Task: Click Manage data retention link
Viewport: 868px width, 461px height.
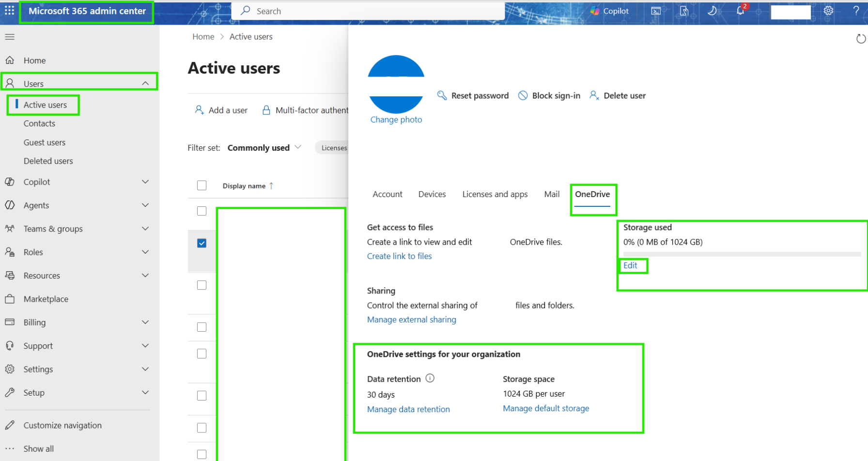Action: pos(408,409)
